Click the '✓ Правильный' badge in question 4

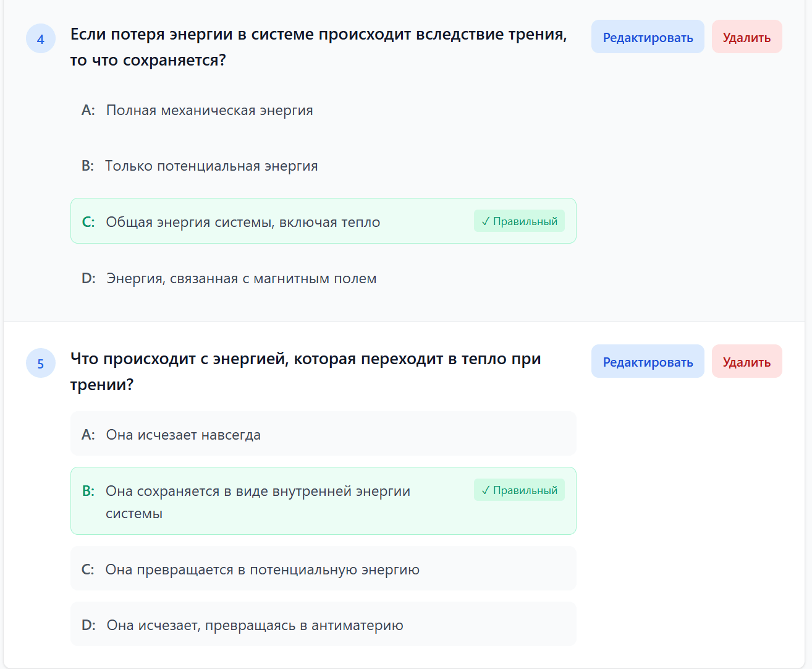(x=519, y=221)
